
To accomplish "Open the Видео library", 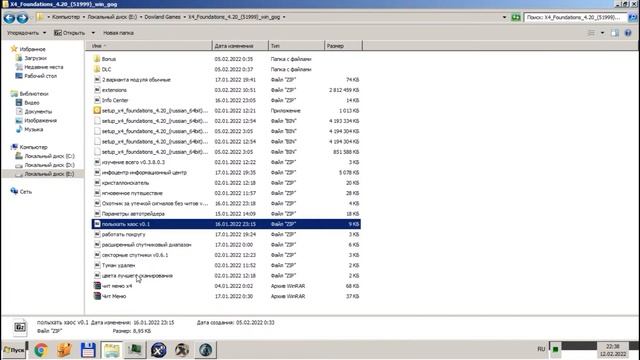I will click(x=32, y=102).
